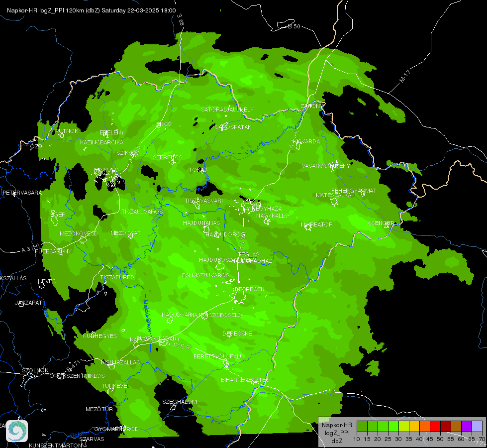
Task: Click the EDELENY city label
Action: tap(112, 132)
